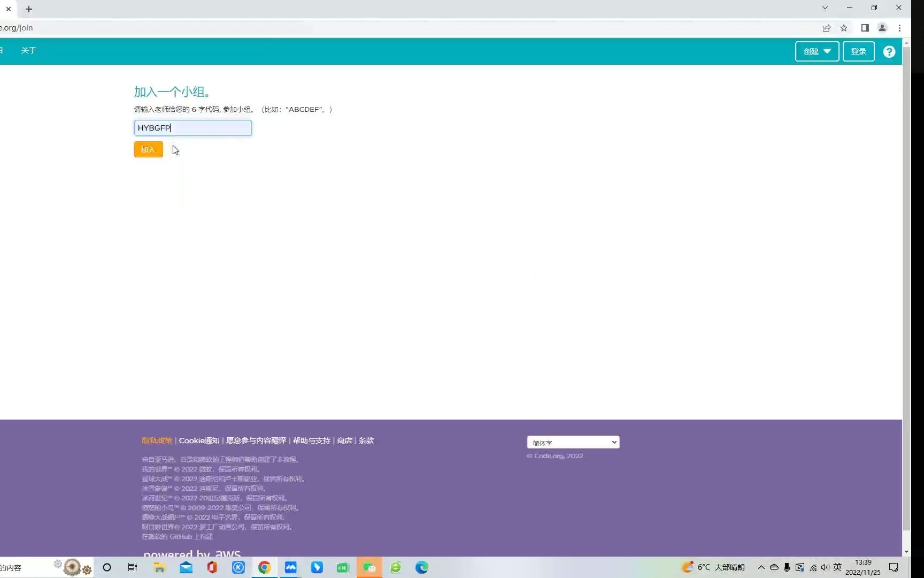This screenshot has width=924, height=578.
Task: Open the 条款 terms link
Action: [366, 440]
